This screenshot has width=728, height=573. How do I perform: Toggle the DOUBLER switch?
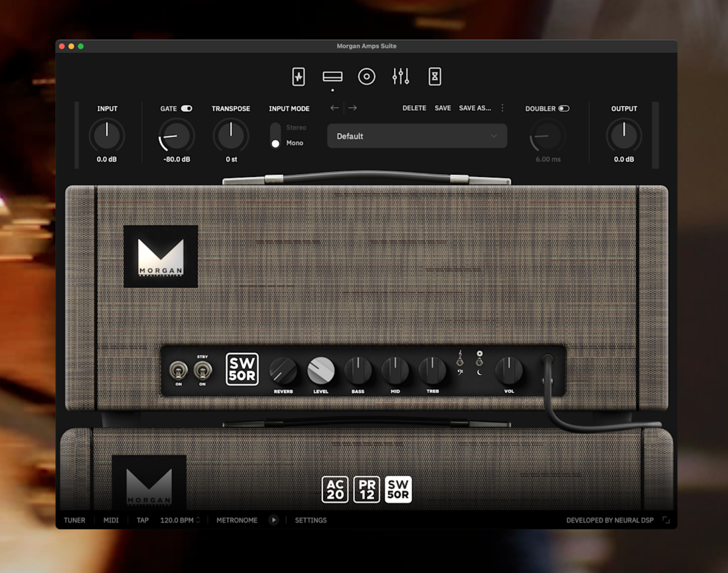[x=564, y=108]
